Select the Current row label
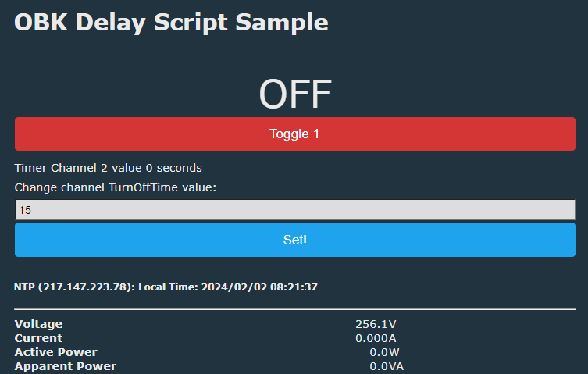This screenshot has height=374, width=588. tap(38, 338)
